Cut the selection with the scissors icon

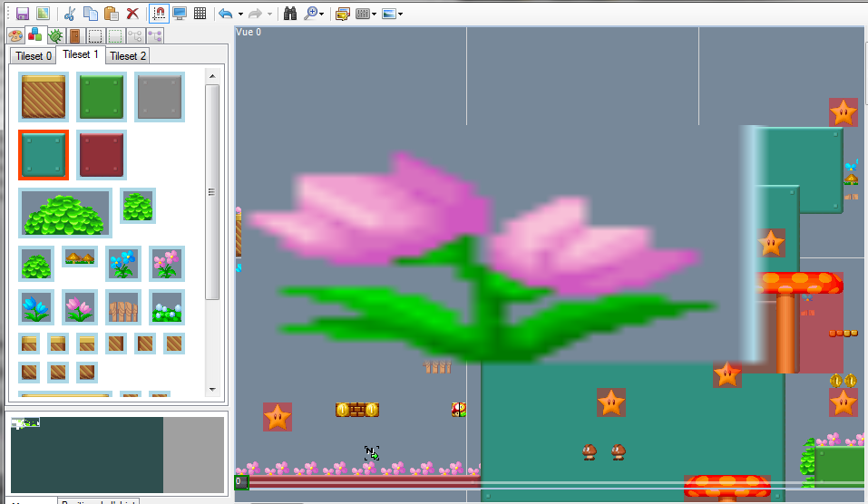(70, 14)
